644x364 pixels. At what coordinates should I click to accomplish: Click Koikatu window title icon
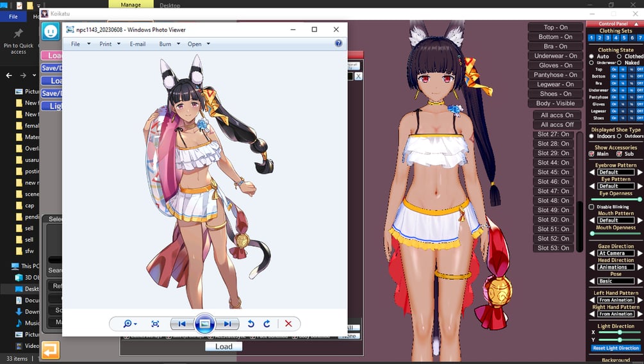click(45, 13)
